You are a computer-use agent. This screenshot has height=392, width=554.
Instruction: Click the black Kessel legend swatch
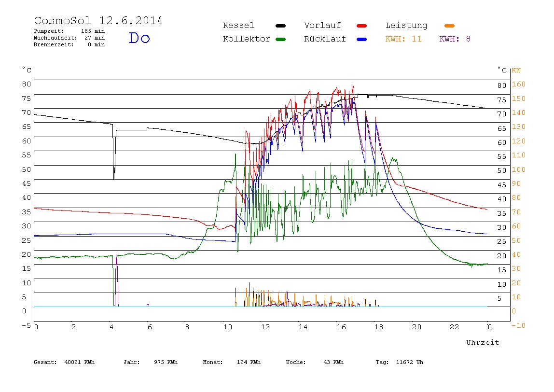280,26
